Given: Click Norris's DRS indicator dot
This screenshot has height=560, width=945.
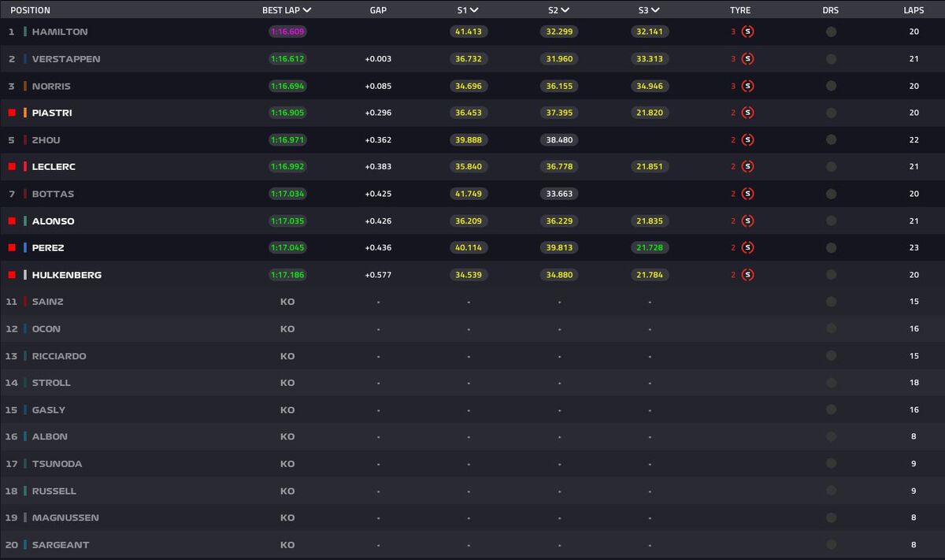Looking at the screenshot, I should pyautogui.click(x=831, y=86).
